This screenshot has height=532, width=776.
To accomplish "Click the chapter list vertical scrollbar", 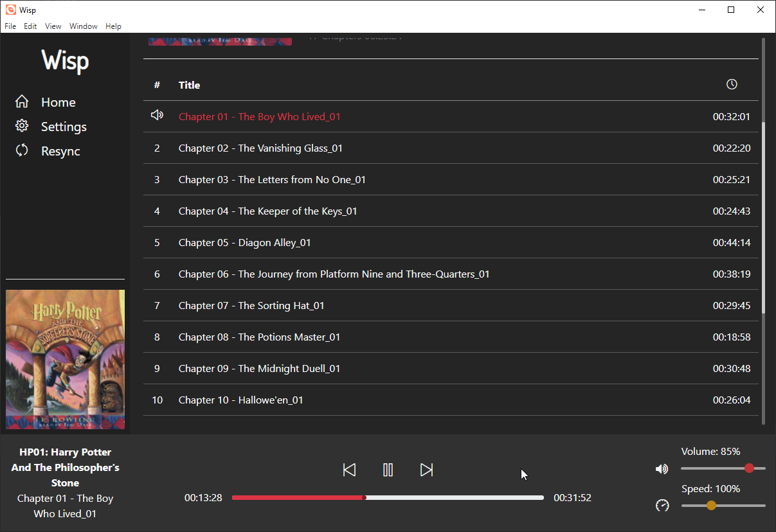I will [764, 218].
